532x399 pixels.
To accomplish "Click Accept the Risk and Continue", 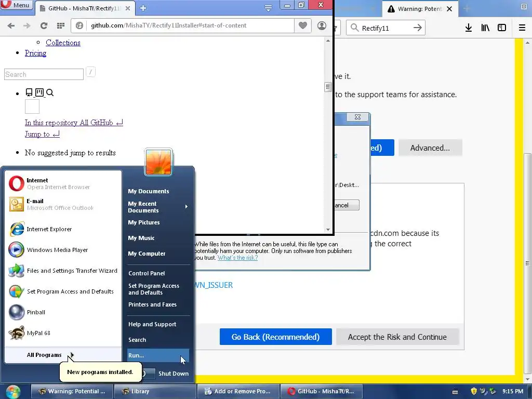I will click(x=397, y=337).
